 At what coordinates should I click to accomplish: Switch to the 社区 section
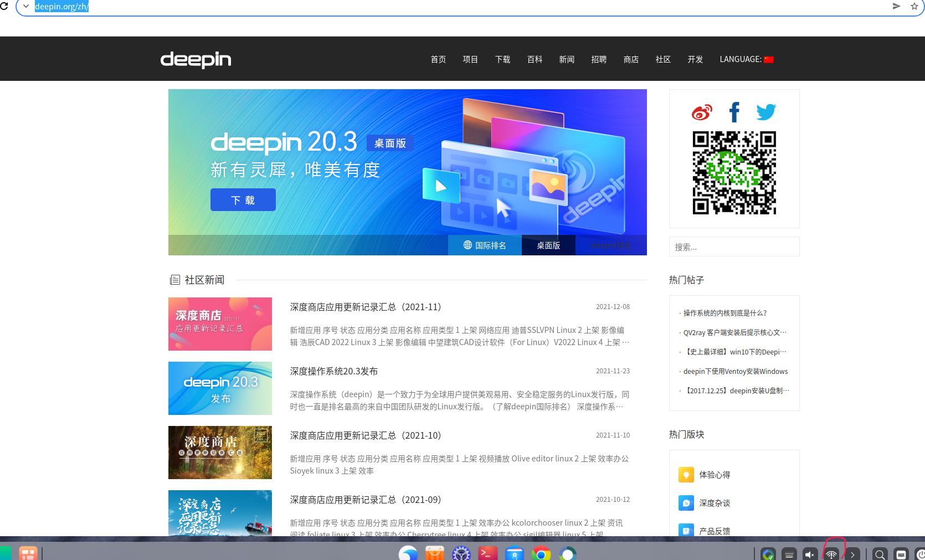click(662, 59)
